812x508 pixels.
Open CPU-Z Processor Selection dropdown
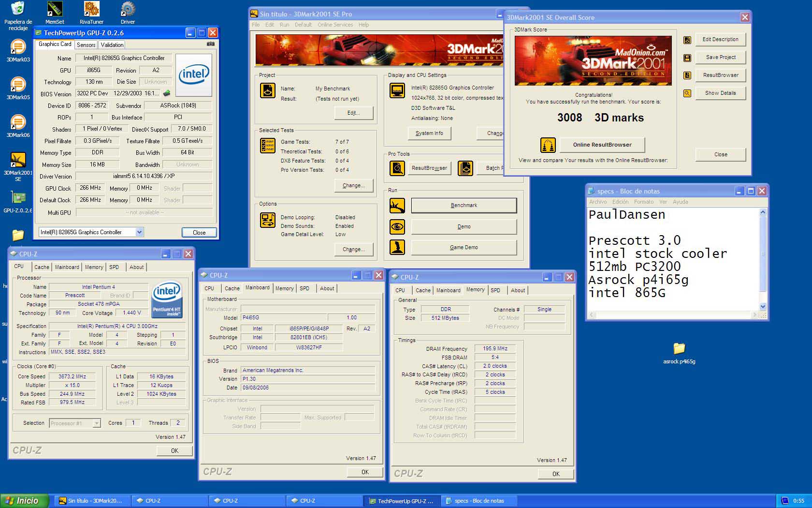pyautogui.click(x=97, y=423)
